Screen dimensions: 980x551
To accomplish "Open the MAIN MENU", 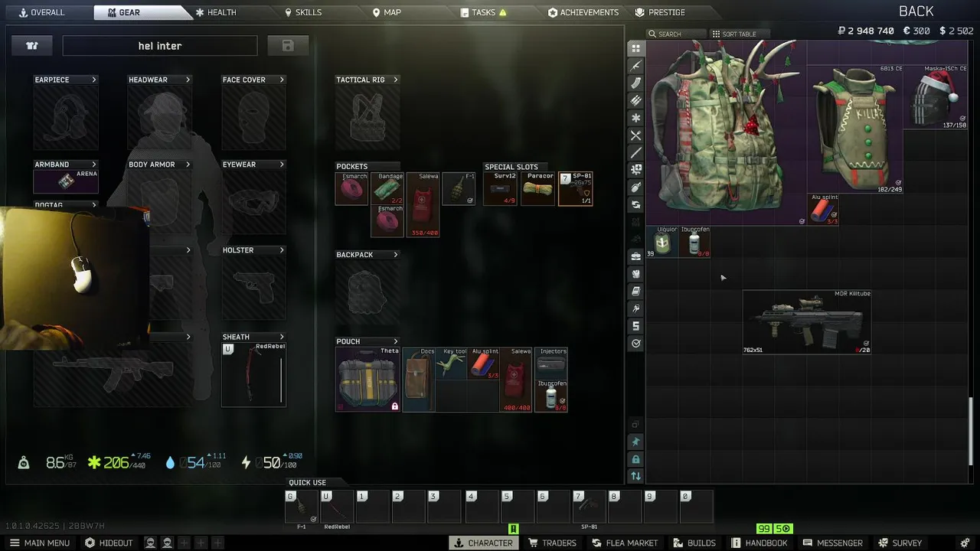I will pos(38,543).
